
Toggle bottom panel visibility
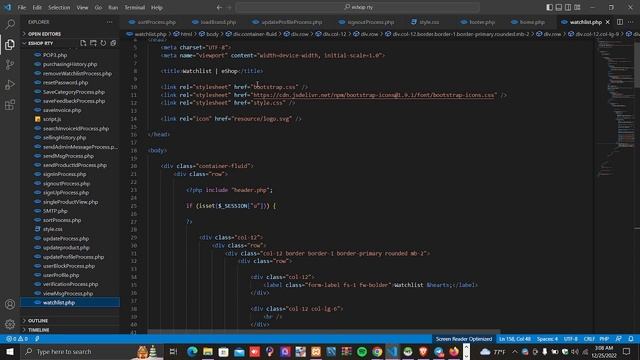pyautogui.click(x=559, y=7)
